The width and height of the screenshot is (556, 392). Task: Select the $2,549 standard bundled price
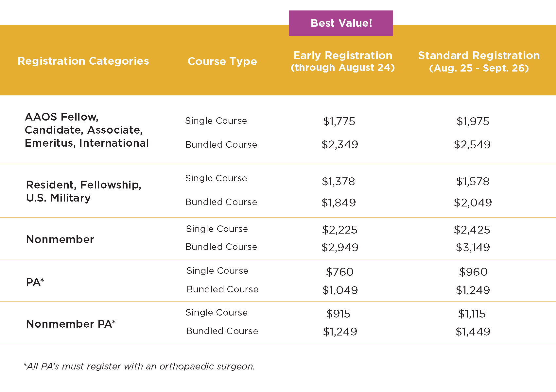(x=472, y=145)
